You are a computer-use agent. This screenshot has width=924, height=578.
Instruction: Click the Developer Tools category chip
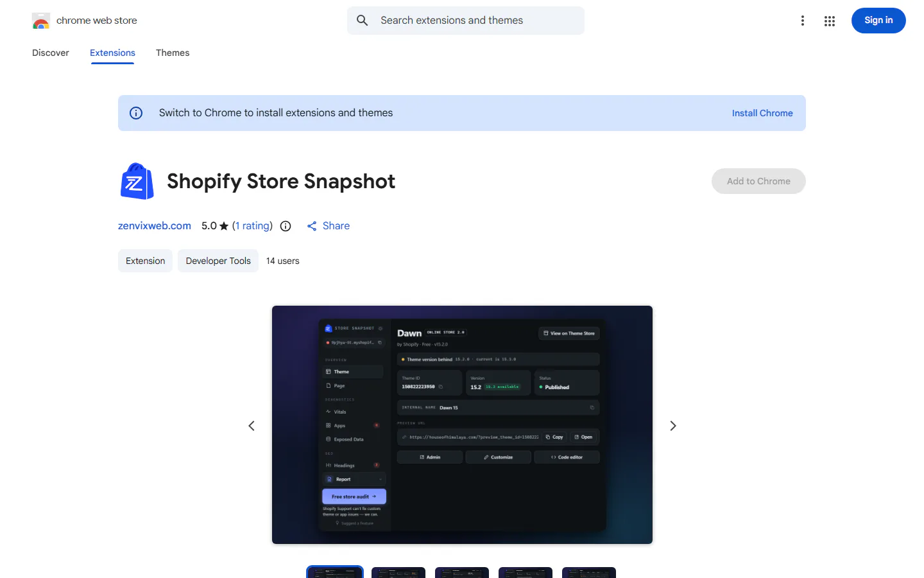(218, 261)
